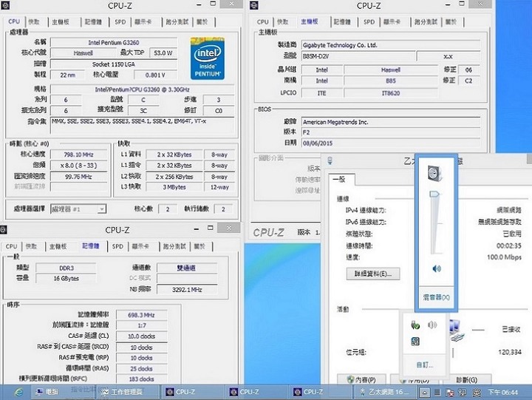This screenshot has width=532, height=400.
Task: Open 詳細資料(E)... in Ethernet status
Action: 373,274
